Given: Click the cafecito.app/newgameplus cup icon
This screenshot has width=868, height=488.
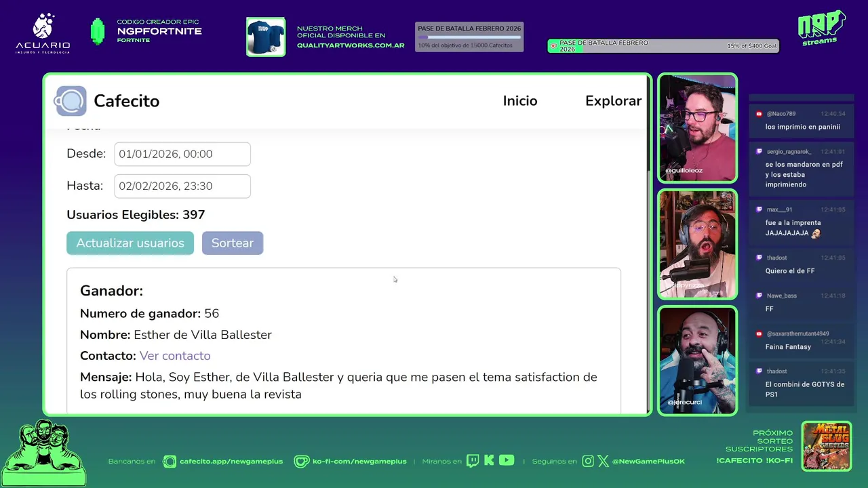Looking at the screenshot, I should 170,462.
